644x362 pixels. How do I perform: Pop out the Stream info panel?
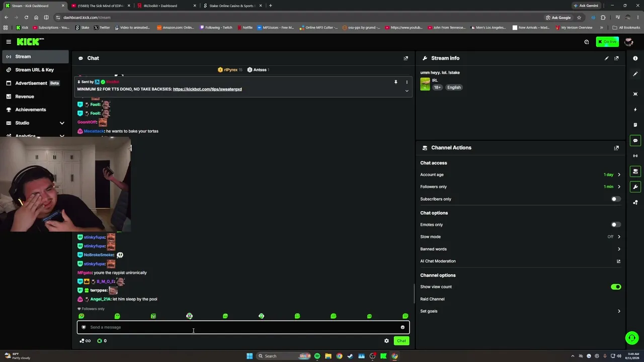(x=616, y=58)
